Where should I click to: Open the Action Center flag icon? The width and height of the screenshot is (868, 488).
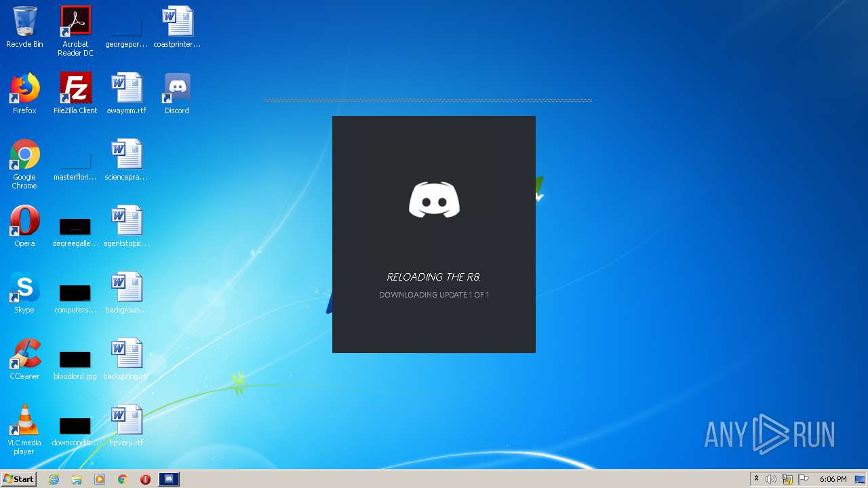coord(804,479)
